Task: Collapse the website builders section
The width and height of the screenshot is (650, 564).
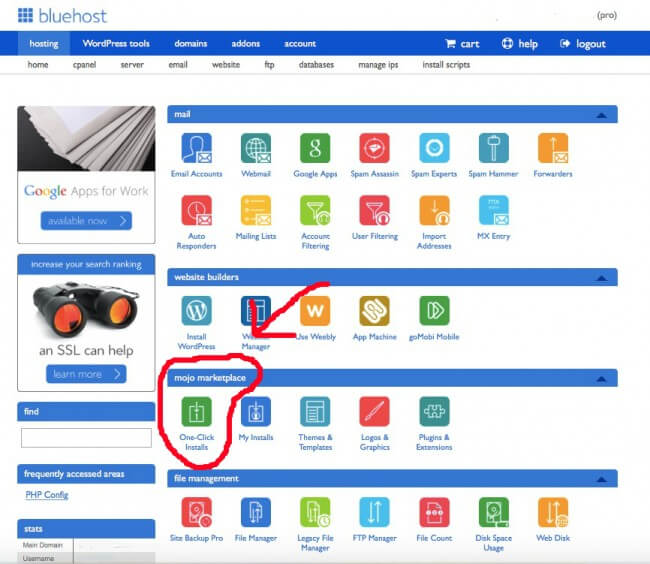Action: [601, 277]
